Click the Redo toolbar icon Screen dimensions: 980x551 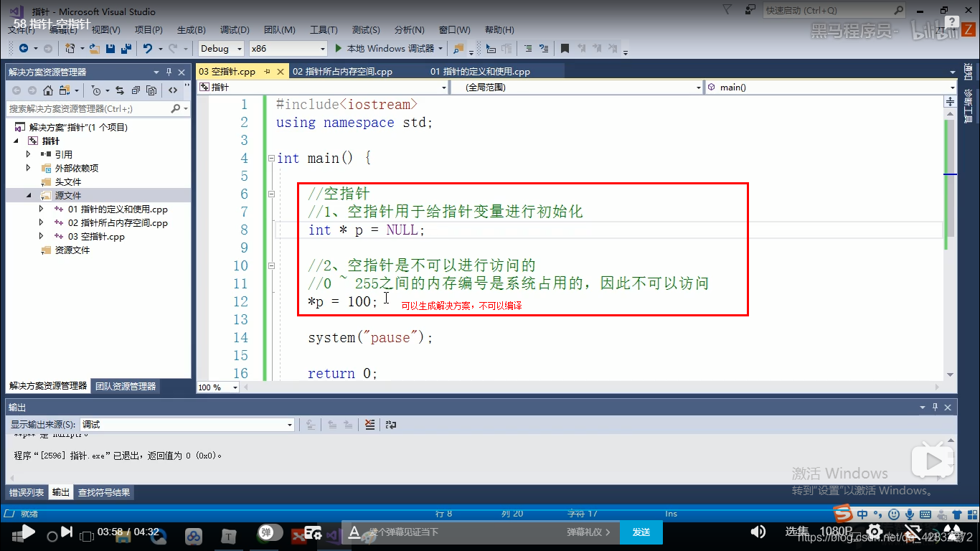click(x=172, y=48)
